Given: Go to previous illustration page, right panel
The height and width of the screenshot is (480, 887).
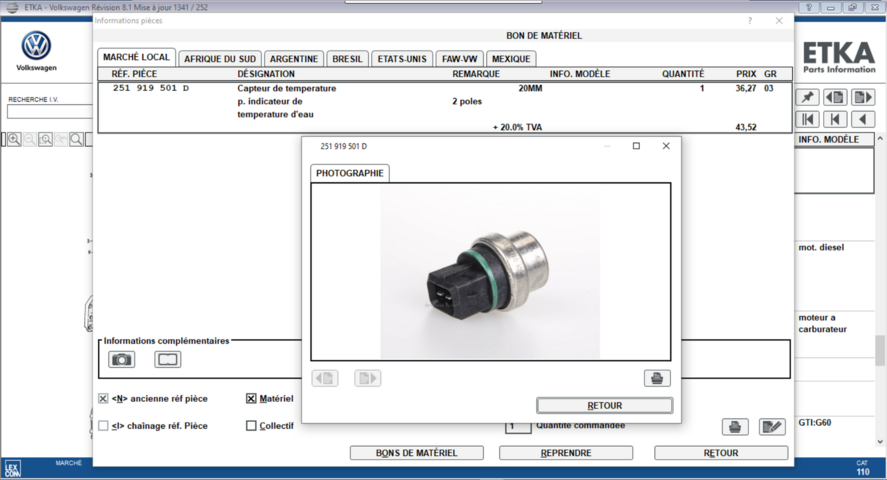Looking at the screenshot, I should 835,97.
